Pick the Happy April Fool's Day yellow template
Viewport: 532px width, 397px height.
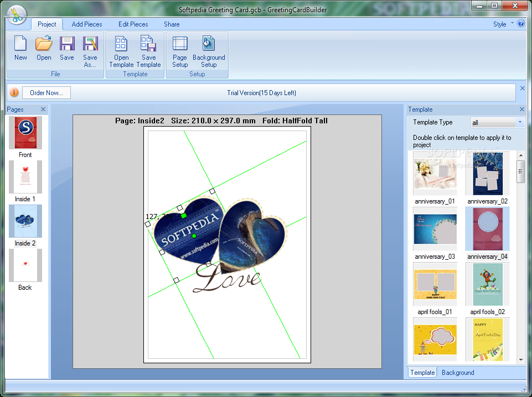pos(488,339)
